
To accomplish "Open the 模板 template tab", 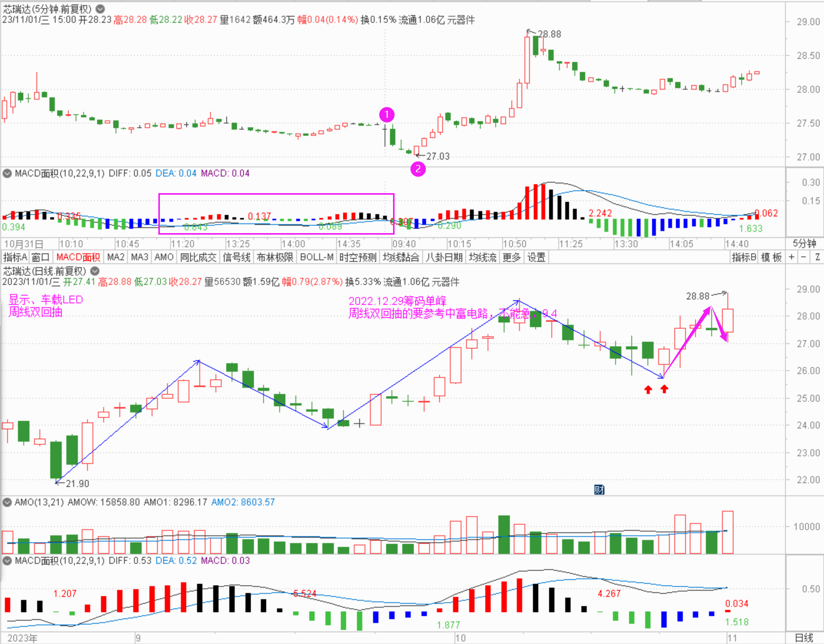I will click(x=771, y=257).
